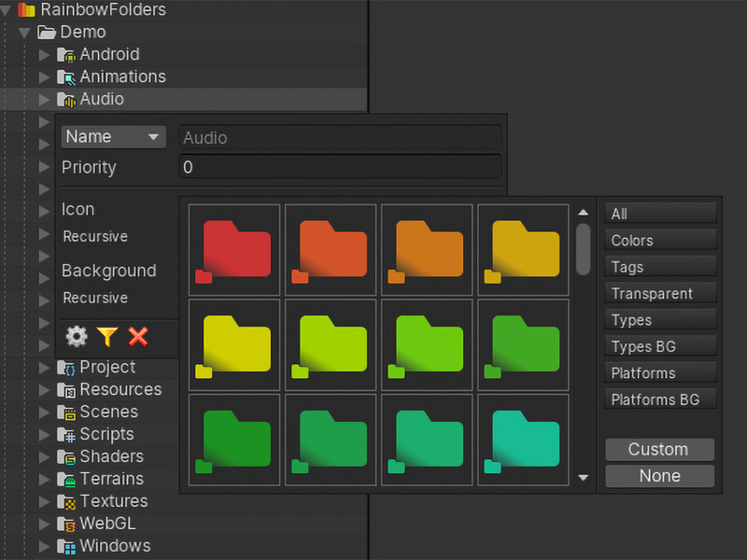The height and width of the screenshot is (560, 747).
Task: Click the Scenes folder icon
Action: (65, 413)
